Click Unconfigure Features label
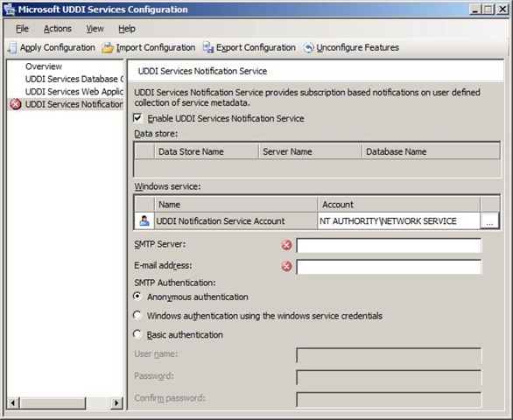Screen dimensions: 513x420 357,48
